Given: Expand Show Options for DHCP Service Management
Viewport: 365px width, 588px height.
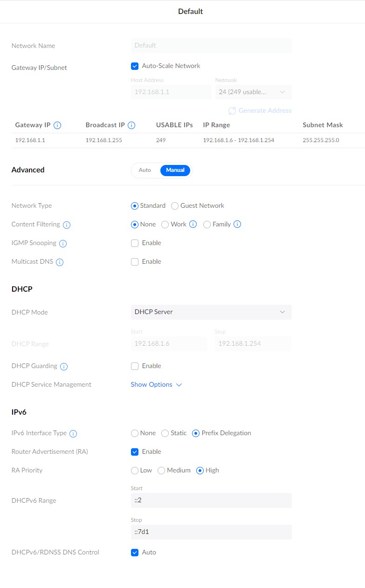Looking at the screenshot, I should [x=156, y=384].
